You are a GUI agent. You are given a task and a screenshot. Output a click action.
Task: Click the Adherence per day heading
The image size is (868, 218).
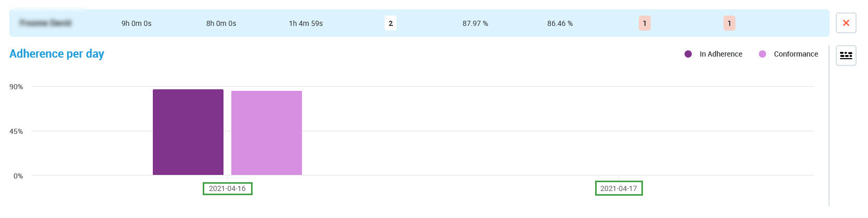click(57, 54)
